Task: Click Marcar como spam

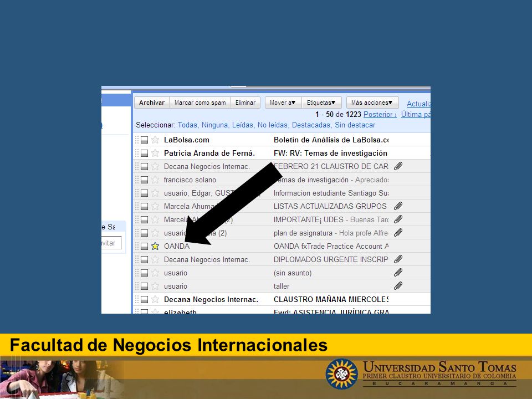Action: [x=200, y=103]
